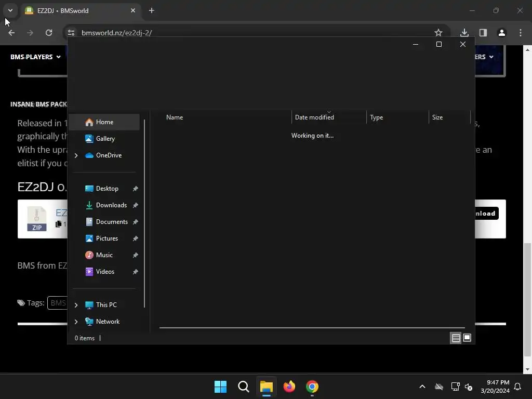The height and width of the screenshot is (399, 532).
Task: Click the page scroll up arrow
Action: coord(527,50)
